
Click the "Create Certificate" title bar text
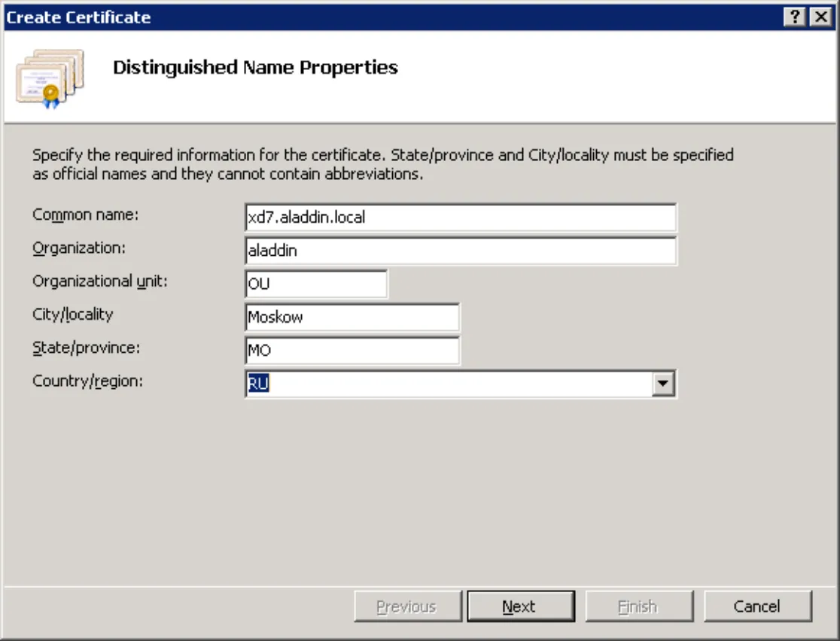(78, 17)
